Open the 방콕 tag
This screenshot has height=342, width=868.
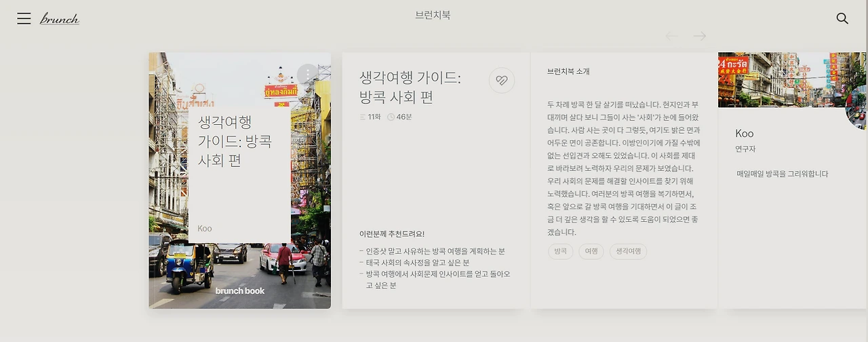coord(560,251)
